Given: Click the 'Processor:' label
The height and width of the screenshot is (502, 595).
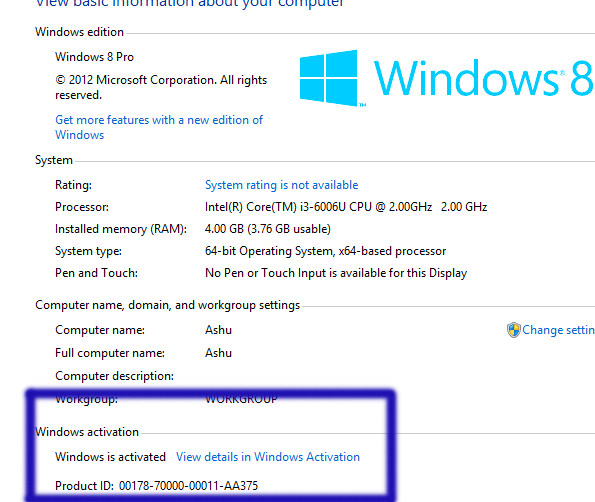Looking at the screenshot, I should 82,207.
